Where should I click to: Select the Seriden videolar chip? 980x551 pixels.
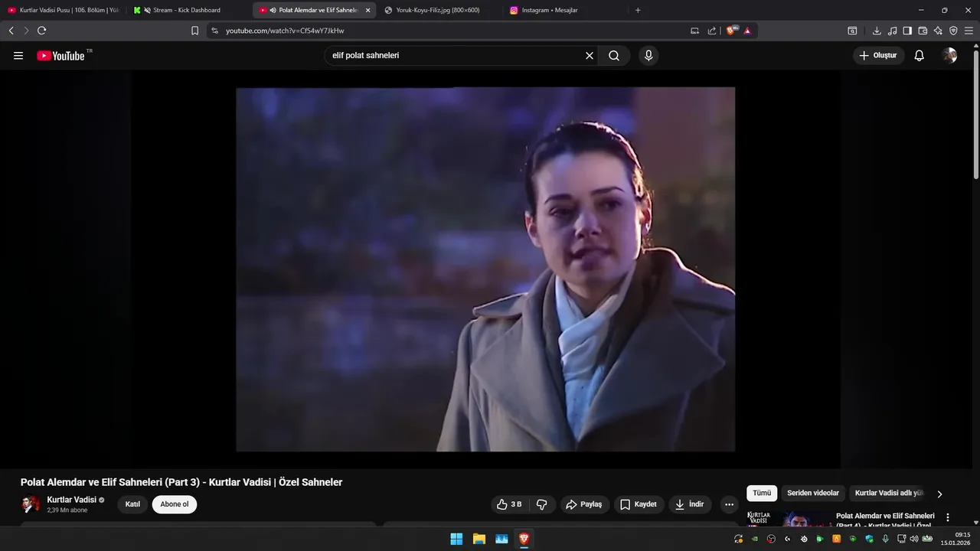click(813, 494)
